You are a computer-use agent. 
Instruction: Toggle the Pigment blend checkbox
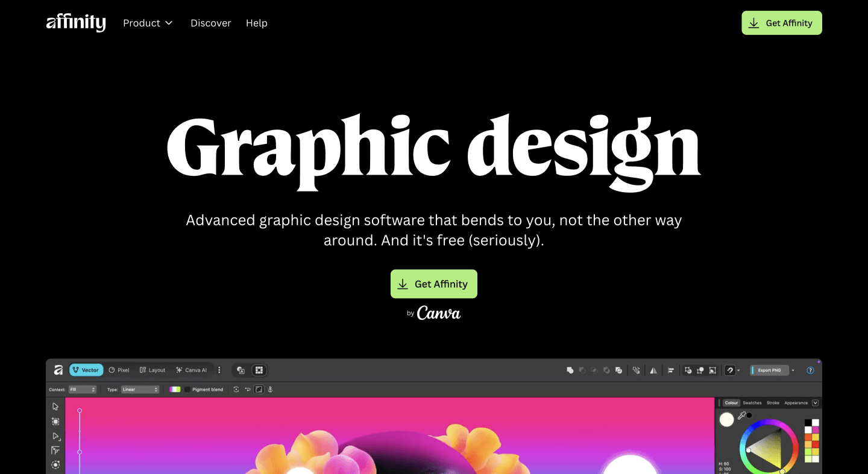187,389
